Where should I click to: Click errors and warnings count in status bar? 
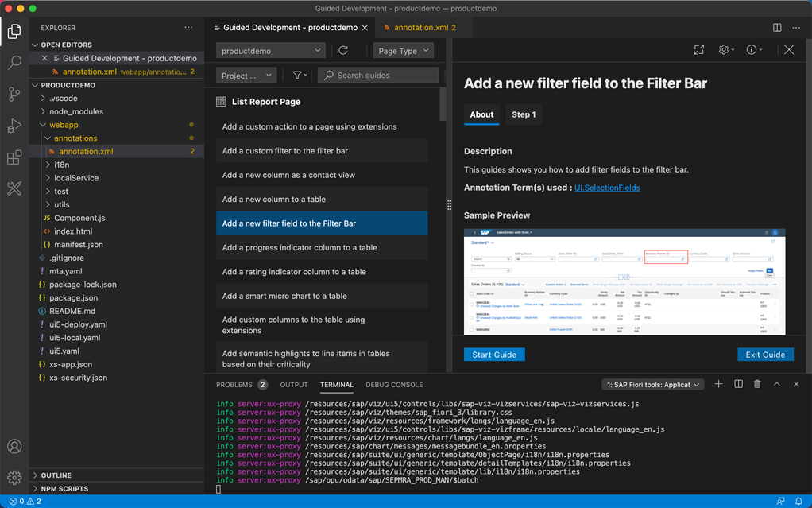click(25, 502)
